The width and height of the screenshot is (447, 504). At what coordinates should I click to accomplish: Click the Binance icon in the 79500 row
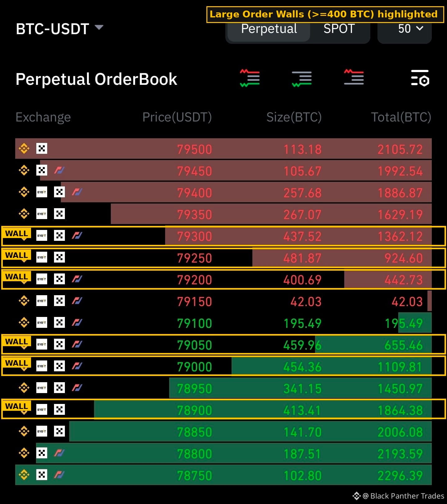[24, 149]
